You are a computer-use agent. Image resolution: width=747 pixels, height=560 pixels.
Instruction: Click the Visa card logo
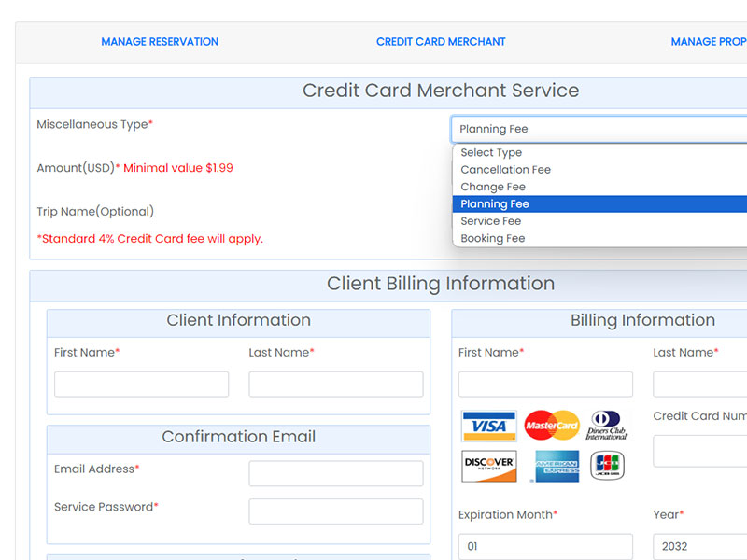488,426
